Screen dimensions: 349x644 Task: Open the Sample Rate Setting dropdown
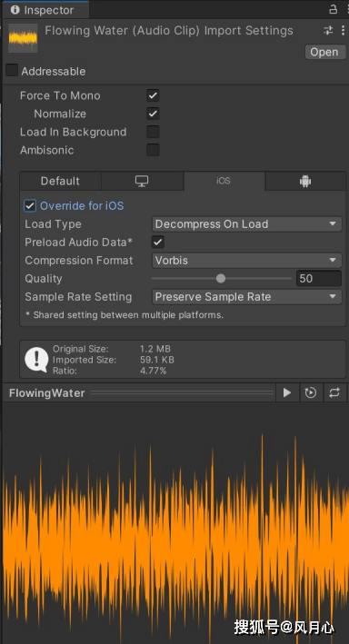246,296
